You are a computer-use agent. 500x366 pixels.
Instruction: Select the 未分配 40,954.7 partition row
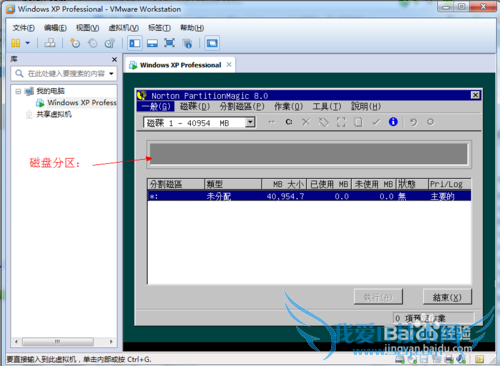pos(309,196)
